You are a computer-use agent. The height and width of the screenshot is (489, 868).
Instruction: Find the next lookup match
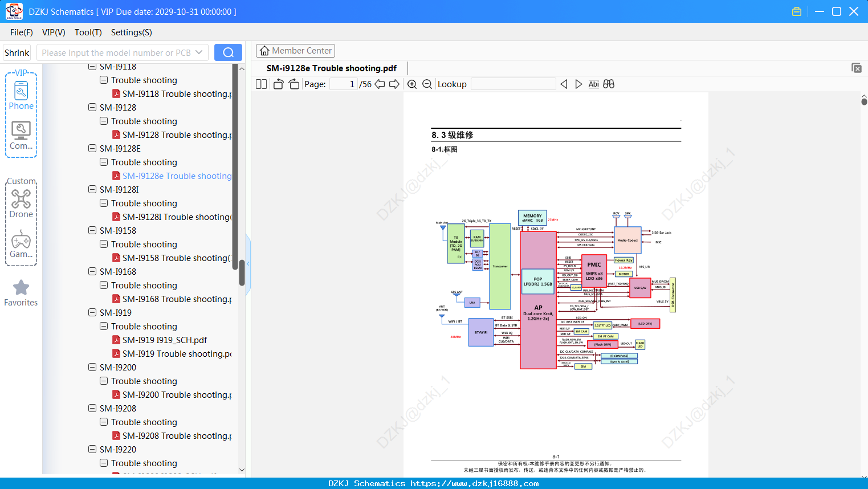(578, 84)
